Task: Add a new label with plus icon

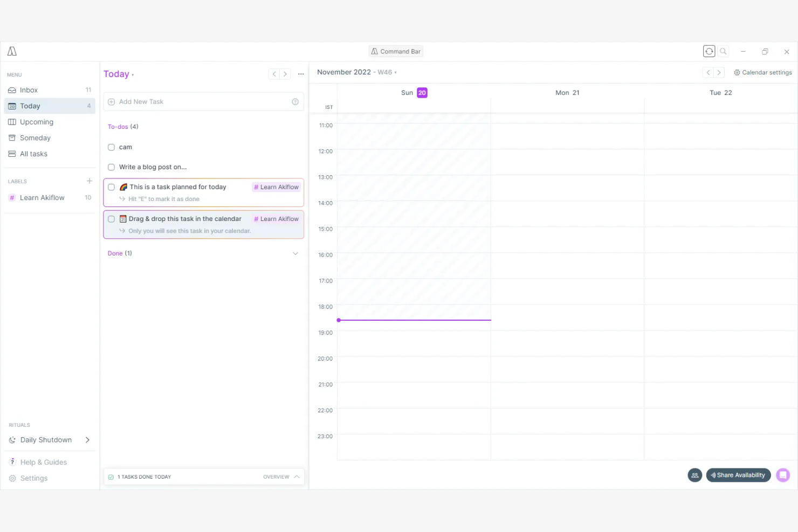Action: (x=90, y=181)
